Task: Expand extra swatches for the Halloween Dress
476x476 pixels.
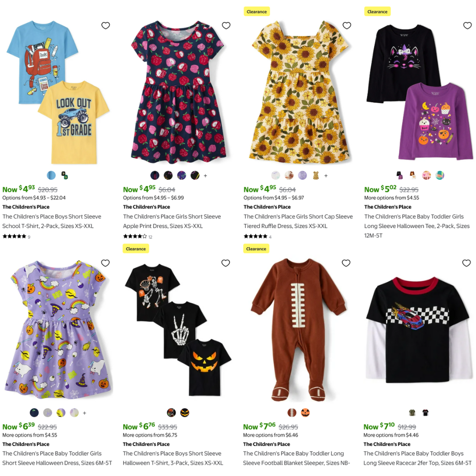Action: click(x=85, y=413)
